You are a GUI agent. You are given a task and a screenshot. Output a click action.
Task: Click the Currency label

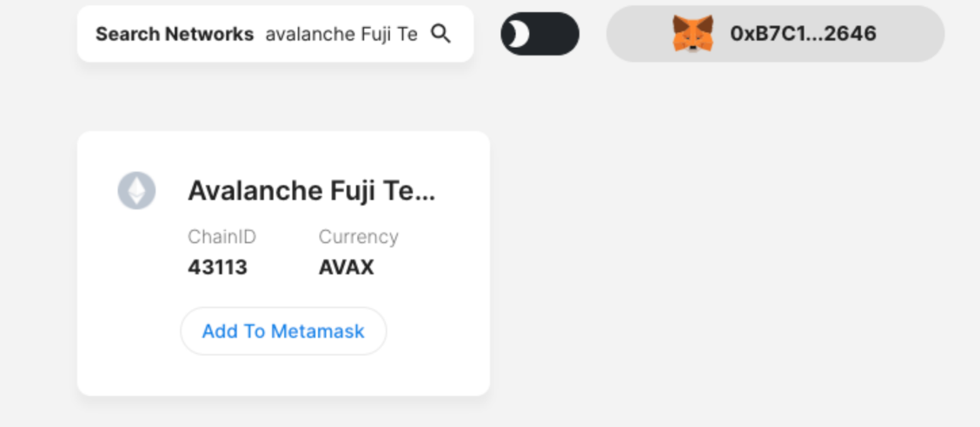(358, 237)
